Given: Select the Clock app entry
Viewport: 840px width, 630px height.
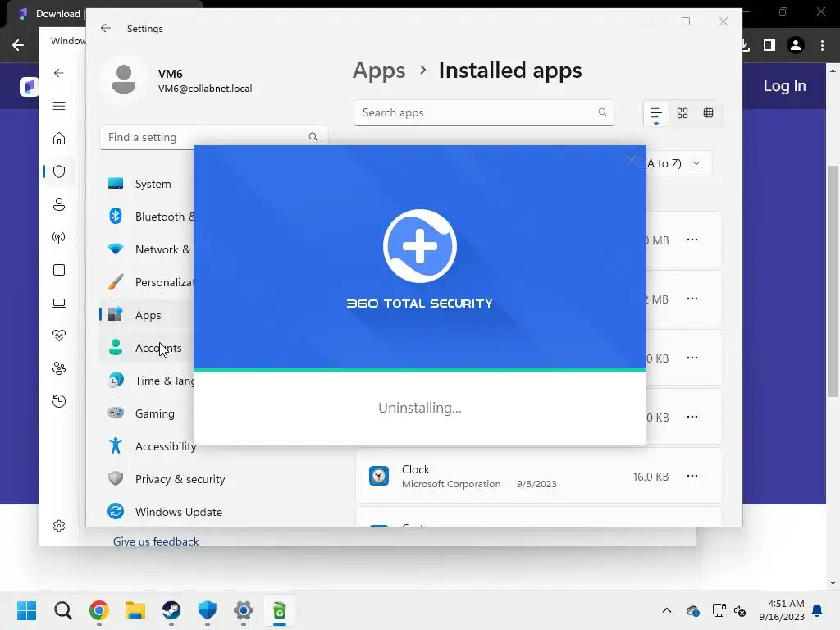Looking at the screenshot, I should (538, 476).
